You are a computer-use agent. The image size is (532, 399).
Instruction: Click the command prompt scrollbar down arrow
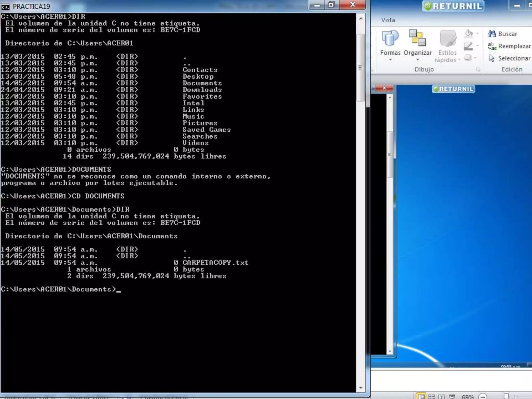(361, 388)
